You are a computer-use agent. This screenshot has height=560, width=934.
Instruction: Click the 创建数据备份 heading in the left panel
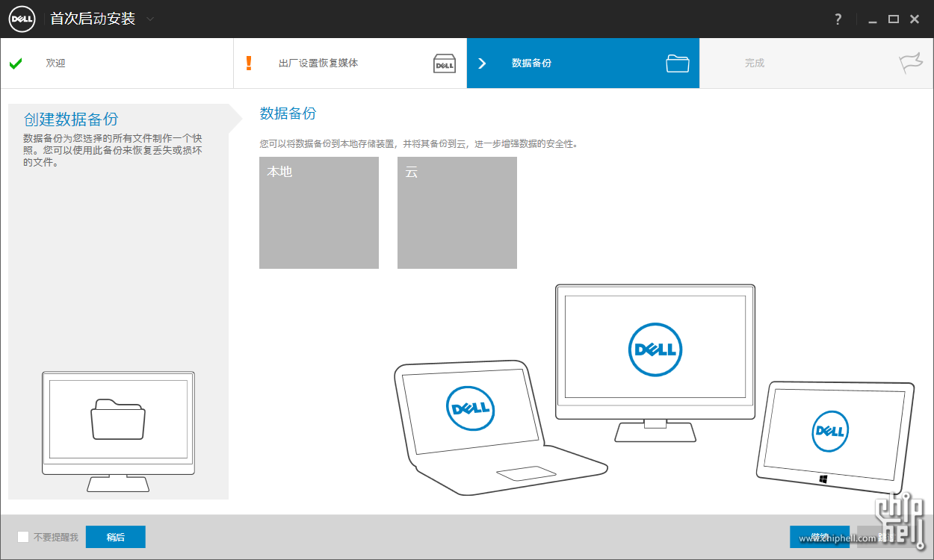click(x=71, y=119)
